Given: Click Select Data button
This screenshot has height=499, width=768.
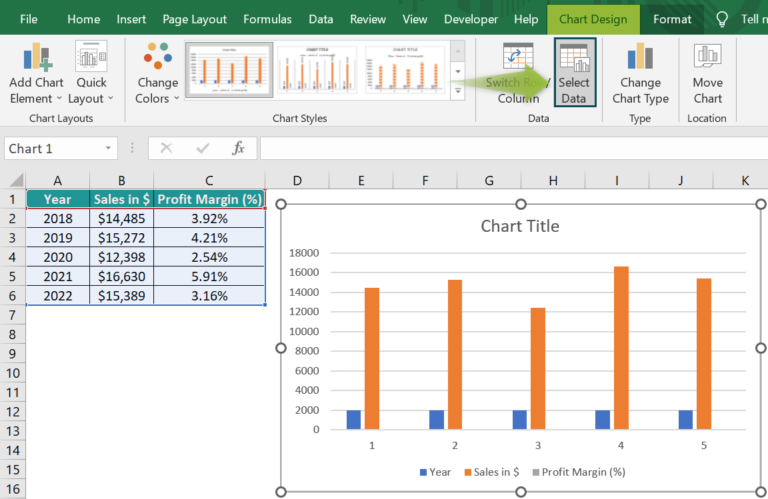Looking at the screenshot, I should [x=575, y=72].
